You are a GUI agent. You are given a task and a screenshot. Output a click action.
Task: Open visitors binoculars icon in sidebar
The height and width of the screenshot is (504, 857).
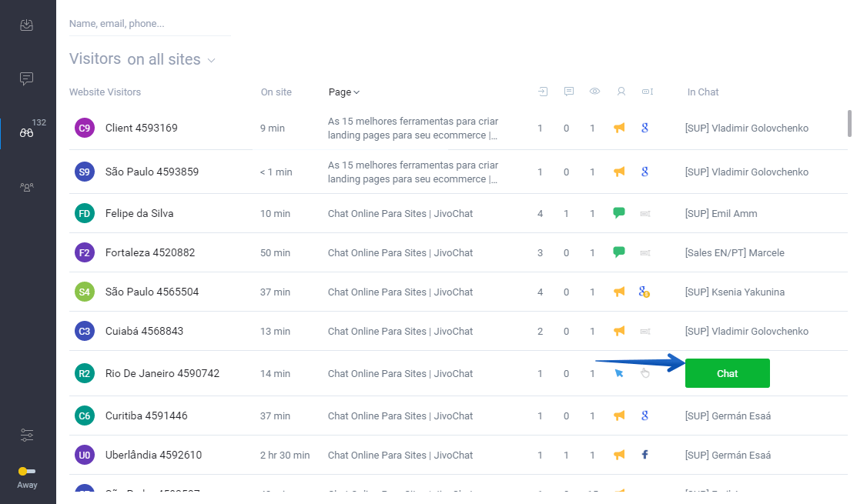(26, 132)
